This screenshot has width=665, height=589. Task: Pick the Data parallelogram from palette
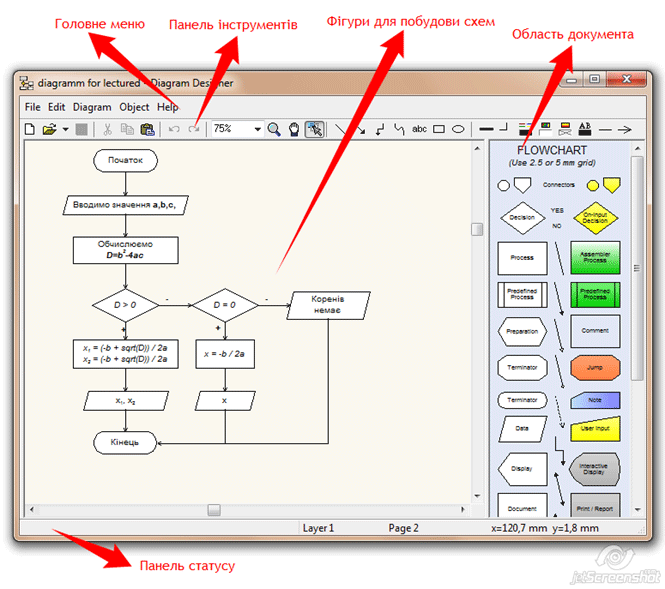point(522,429)
